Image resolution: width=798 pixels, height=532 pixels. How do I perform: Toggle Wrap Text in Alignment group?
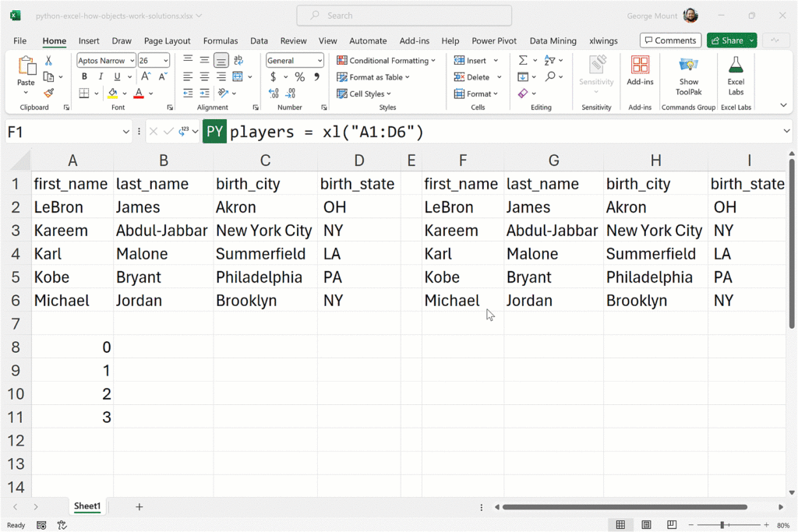[238, 60]
